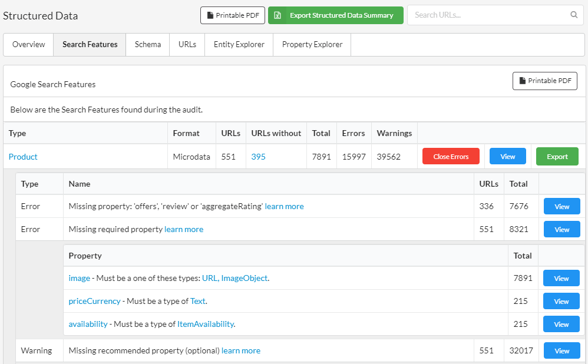Click the 395 URLs without link
Screen dimensions: 588x364
[x=258, y=157]
